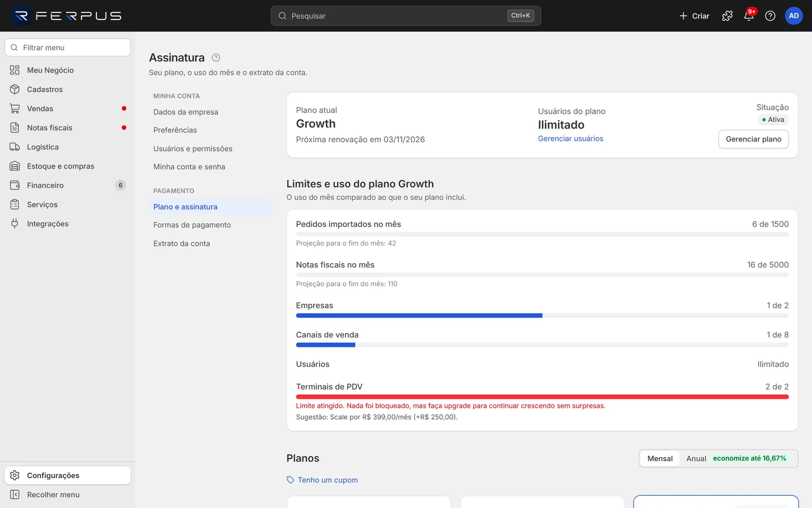Open the AD user avatar menu
The image size is (812, 508).
click(x=794, y=16)
